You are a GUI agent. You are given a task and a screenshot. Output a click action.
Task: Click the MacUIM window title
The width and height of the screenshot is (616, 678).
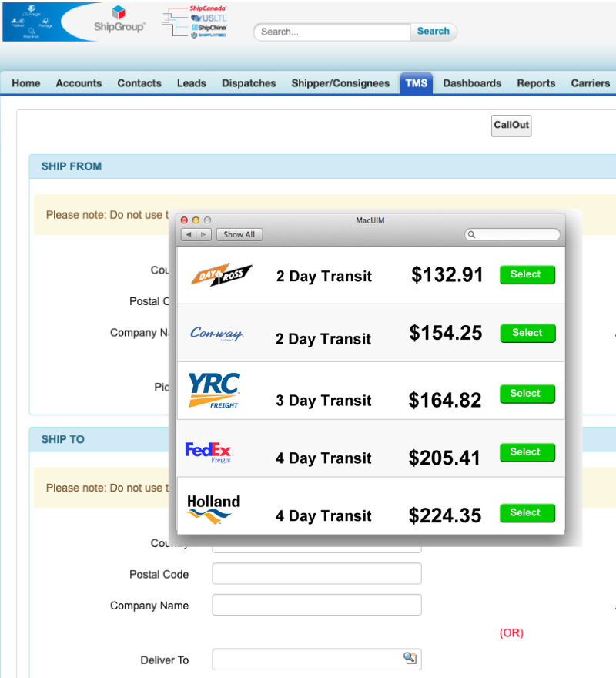tap(370, 220)
